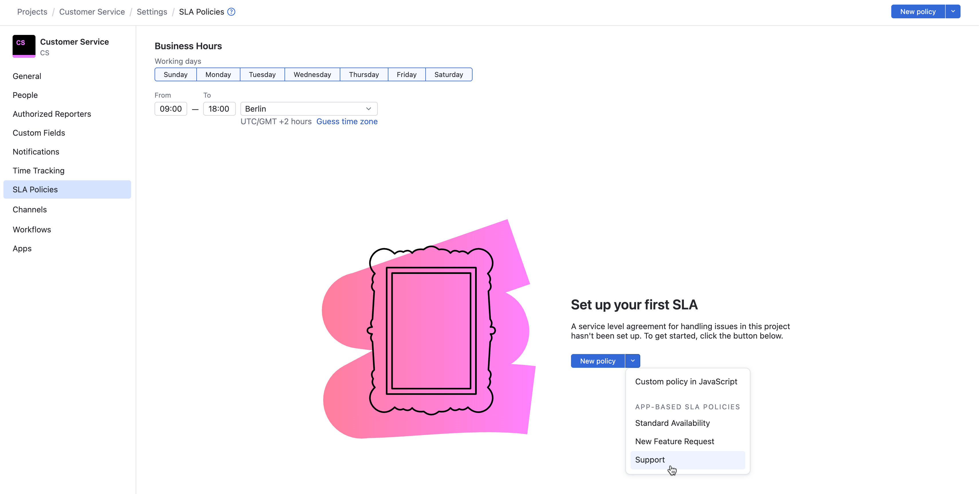Viewport: 980px width, 494px height.
Task: Go to Authorized Reporters settings
Action: 67,114
